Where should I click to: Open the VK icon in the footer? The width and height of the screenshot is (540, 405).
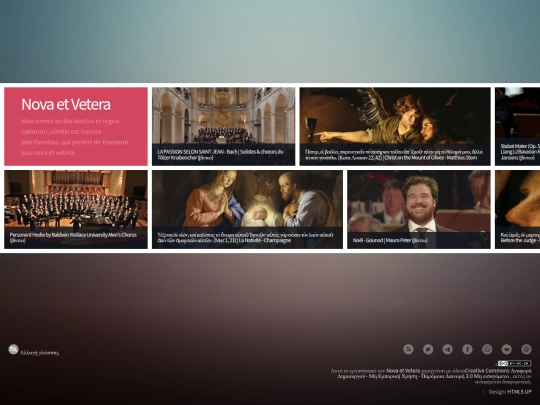507,349
